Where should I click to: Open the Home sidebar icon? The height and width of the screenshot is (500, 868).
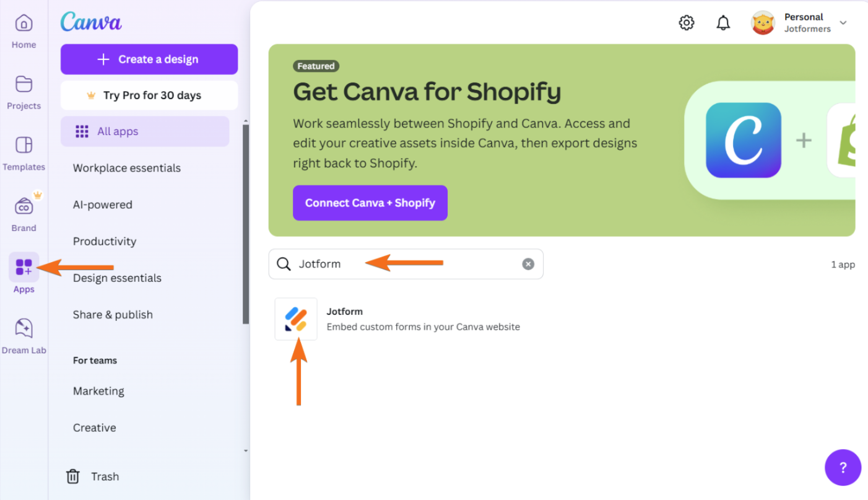24,24
